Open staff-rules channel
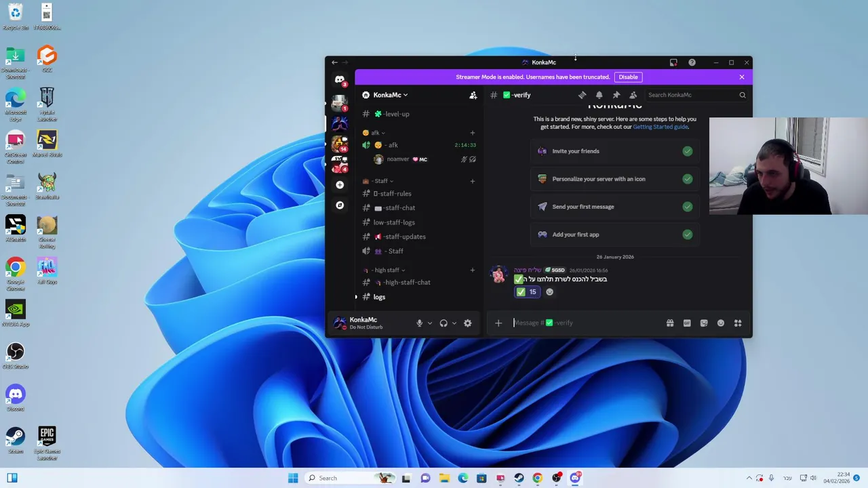The height and width of the screenshot is (488, 868). coord(418,194)
